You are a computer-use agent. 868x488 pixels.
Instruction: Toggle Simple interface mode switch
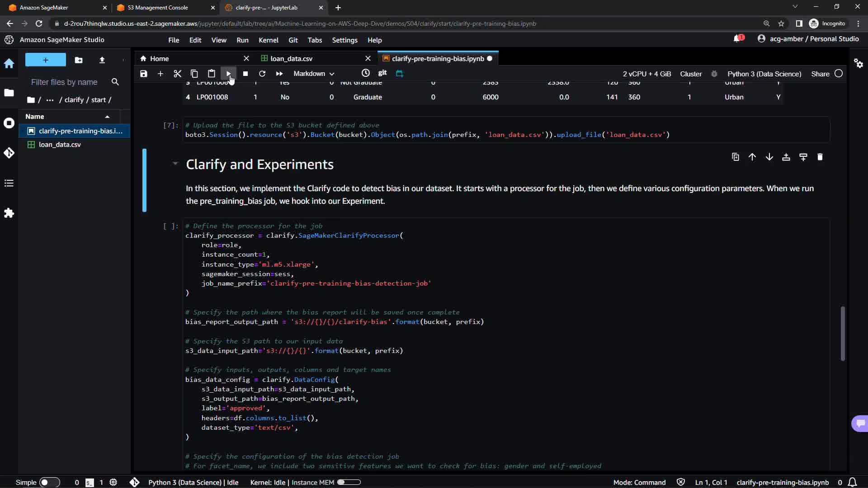click(49, 482)
